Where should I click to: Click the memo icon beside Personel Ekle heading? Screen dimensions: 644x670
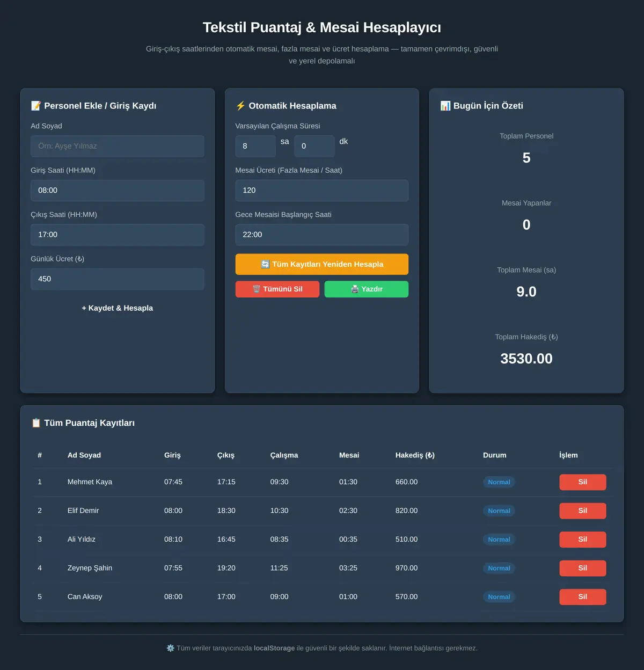click(36, 106)
